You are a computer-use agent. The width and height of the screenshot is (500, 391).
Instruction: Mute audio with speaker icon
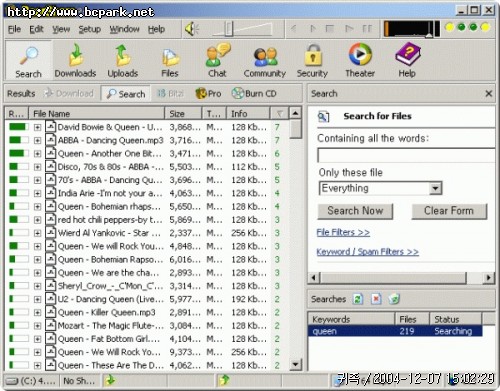pyautogui.click(x=192, y=29)
